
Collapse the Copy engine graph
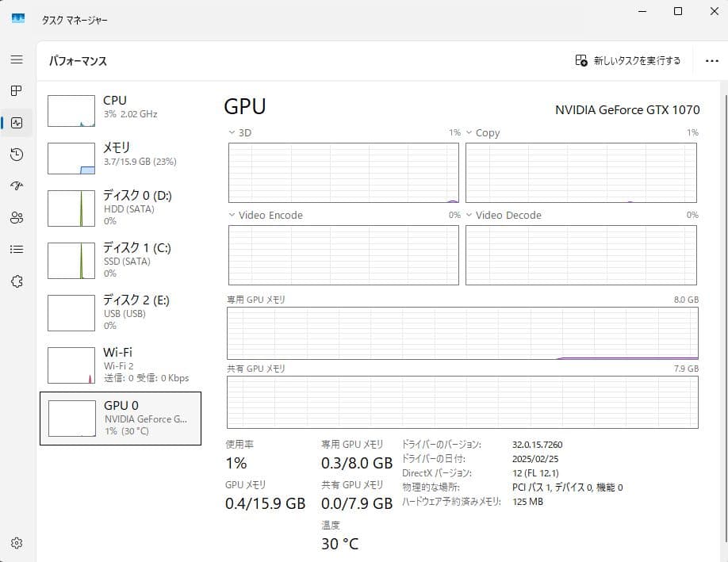(469, 132)
